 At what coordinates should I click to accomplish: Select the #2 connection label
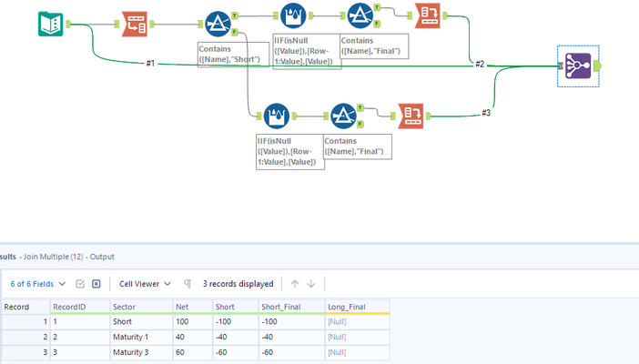[x=480, y=64]
